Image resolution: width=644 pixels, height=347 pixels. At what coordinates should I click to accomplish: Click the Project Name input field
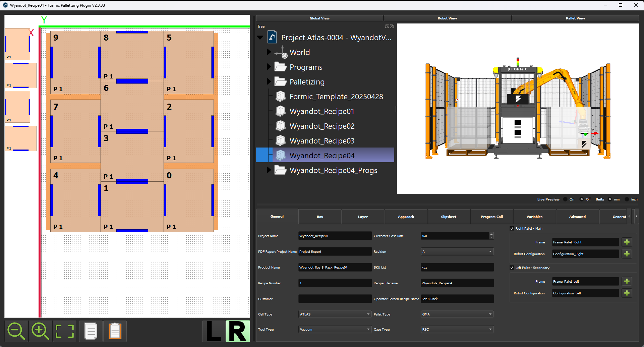click(x=335, y=236)
